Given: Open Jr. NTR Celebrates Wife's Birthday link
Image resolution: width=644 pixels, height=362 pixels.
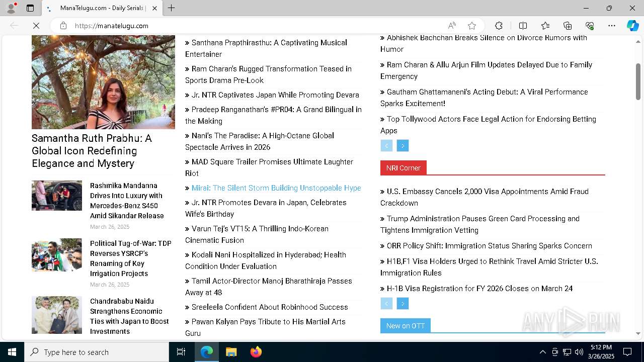Looking at the screenshot, I should [x=266, y=208].
